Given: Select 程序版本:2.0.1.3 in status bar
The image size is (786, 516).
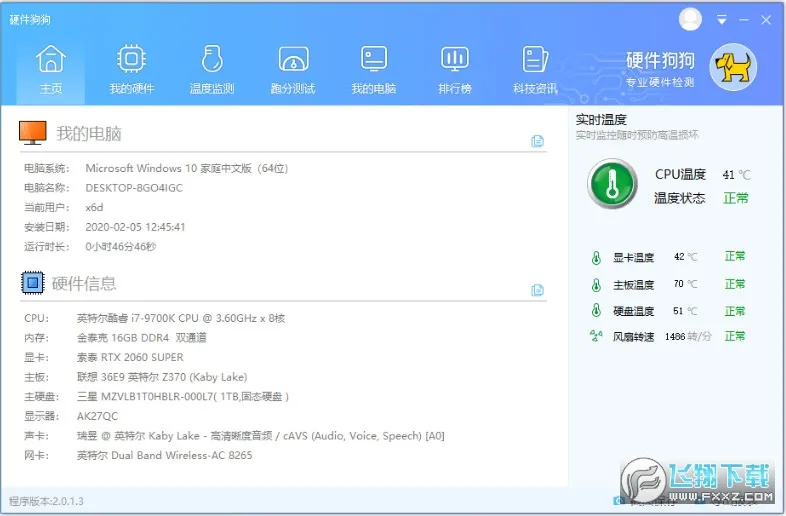Looking at the screenshot, I should pos(46,501).
